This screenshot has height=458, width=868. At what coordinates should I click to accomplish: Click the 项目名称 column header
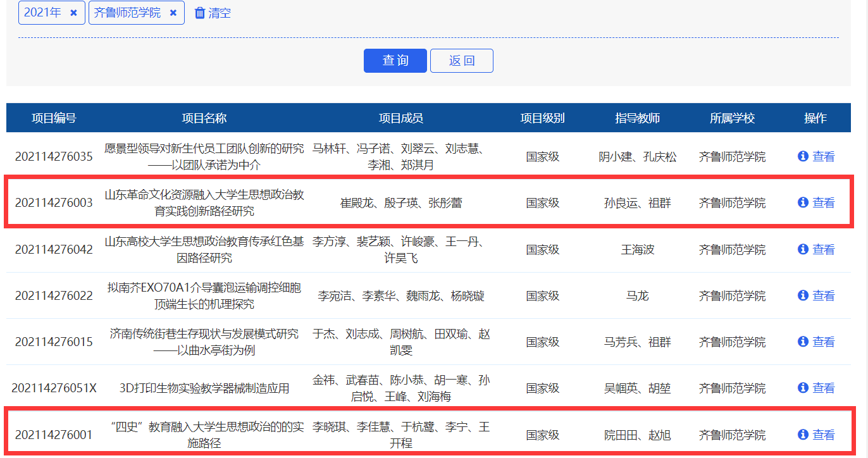(204, 118)
